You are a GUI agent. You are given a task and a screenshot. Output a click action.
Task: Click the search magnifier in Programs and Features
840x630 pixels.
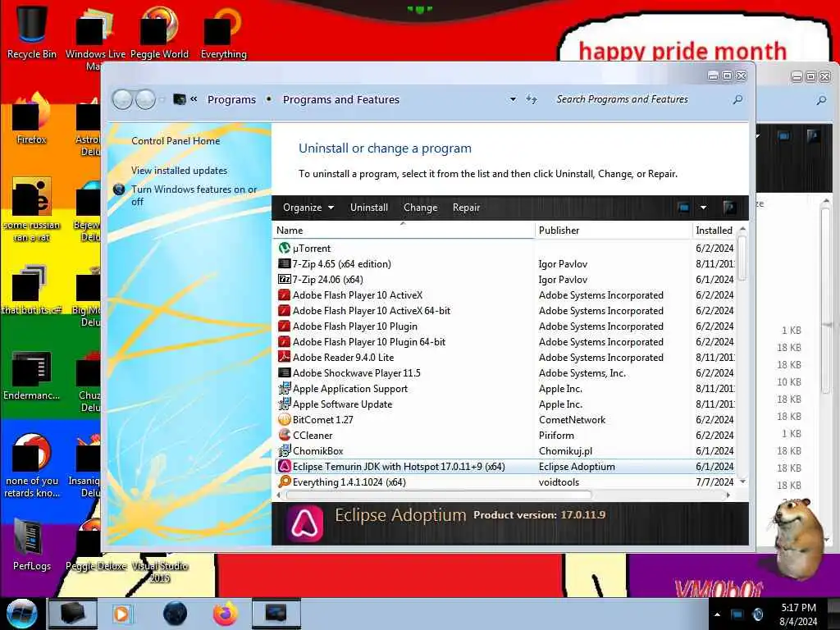[737, 99]
